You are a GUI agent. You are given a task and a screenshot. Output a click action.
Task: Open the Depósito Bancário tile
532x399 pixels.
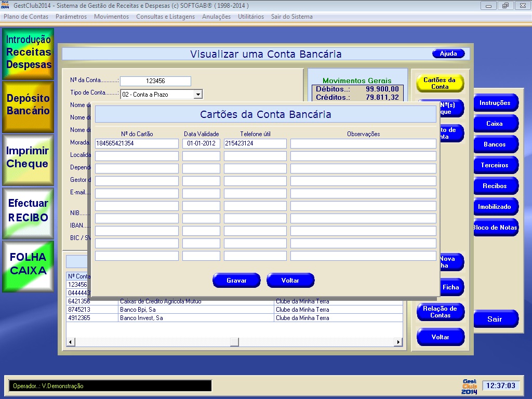coord(28,106)
